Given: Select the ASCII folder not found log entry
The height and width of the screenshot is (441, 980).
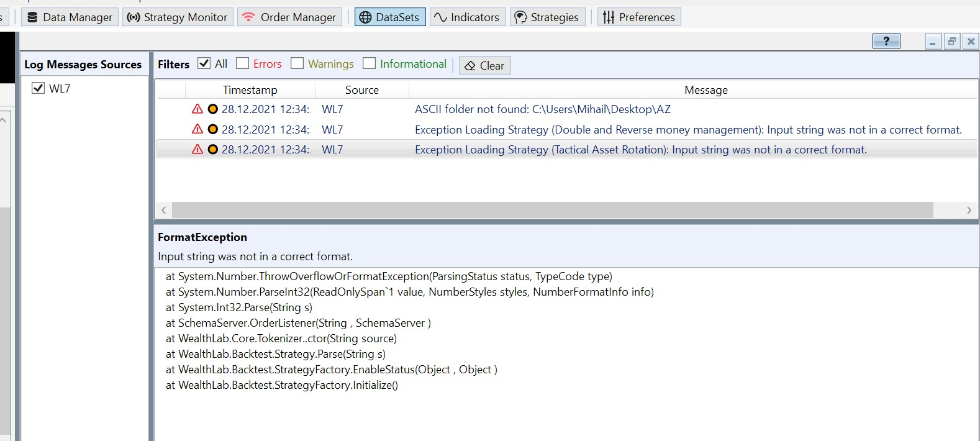Looking at the screenshot, I should (542, 109).
